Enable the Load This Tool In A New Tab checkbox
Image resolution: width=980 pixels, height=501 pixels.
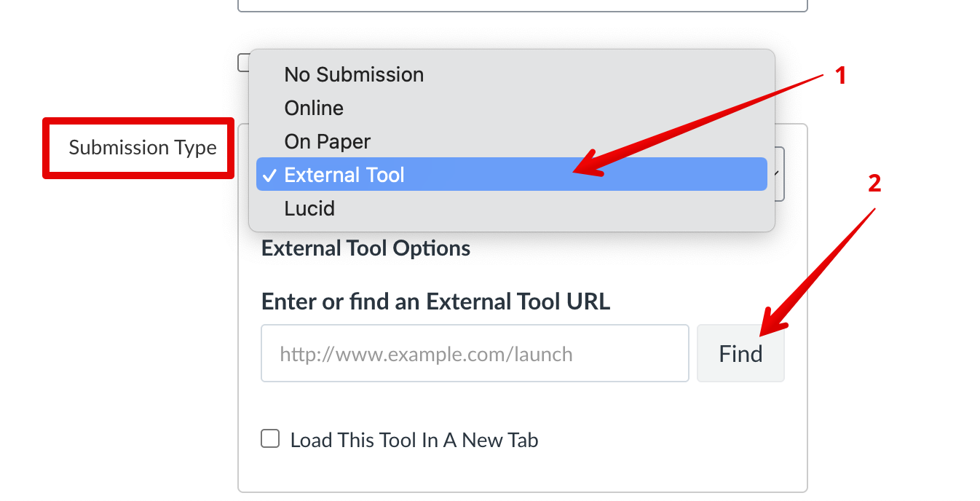coord(270,439)
